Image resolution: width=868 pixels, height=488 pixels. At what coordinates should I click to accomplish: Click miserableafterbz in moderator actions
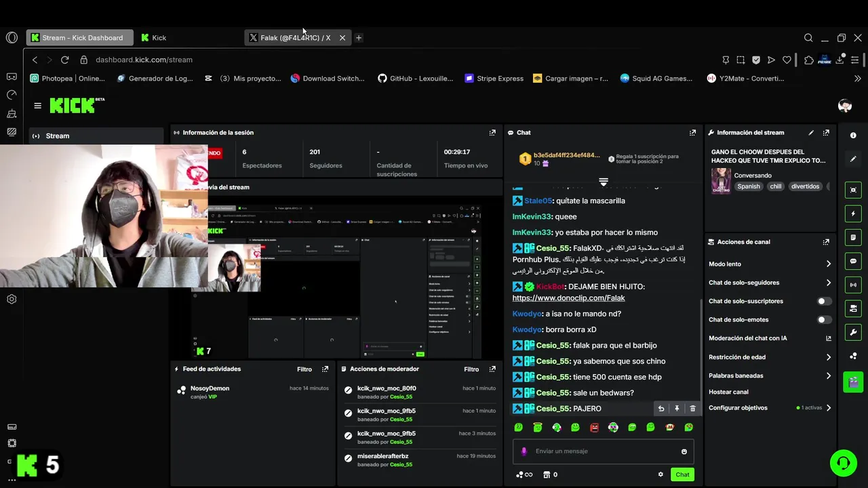click(x=382, y=456)
